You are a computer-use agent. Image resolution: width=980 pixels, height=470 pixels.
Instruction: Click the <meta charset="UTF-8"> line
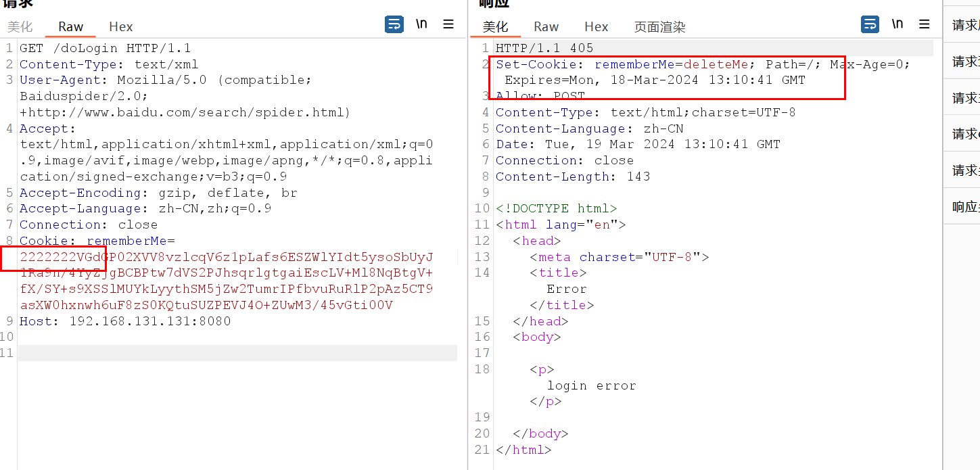pyautogui.click(x=619, y=258)
